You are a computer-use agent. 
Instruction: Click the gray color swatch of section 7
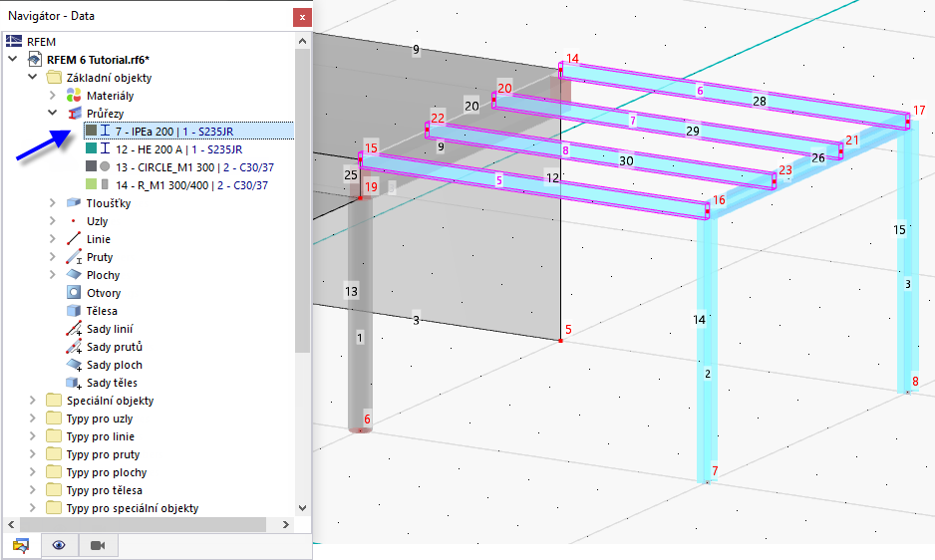coord(92,130)
